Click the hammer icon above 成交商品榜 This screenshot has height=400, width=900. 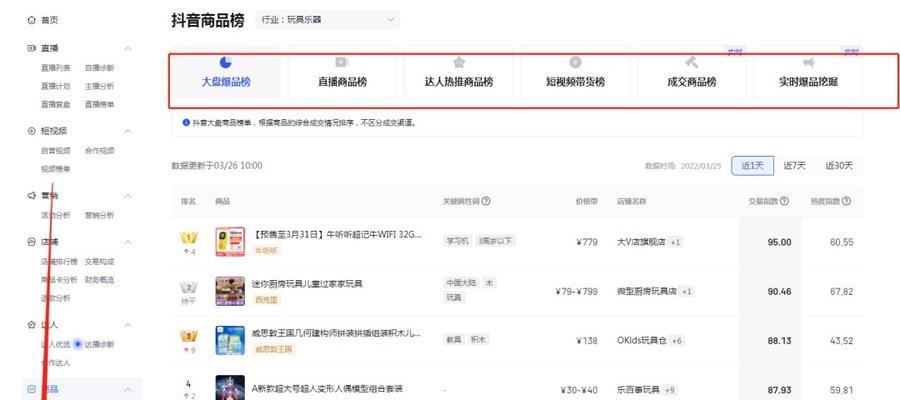(x=692, y=62)
